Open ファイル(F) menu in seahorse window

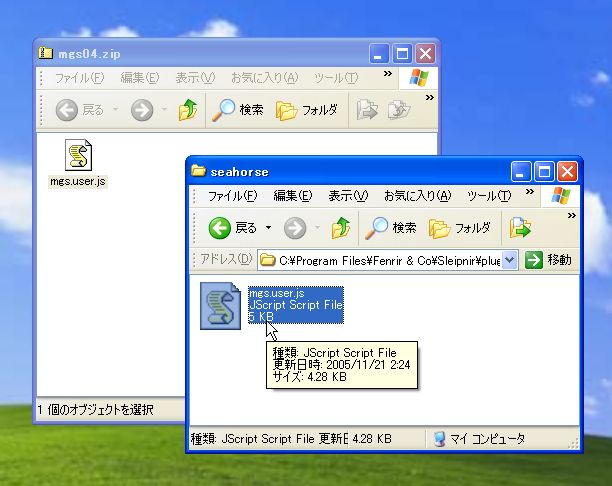pyautogui.click(x=232, y=196)
